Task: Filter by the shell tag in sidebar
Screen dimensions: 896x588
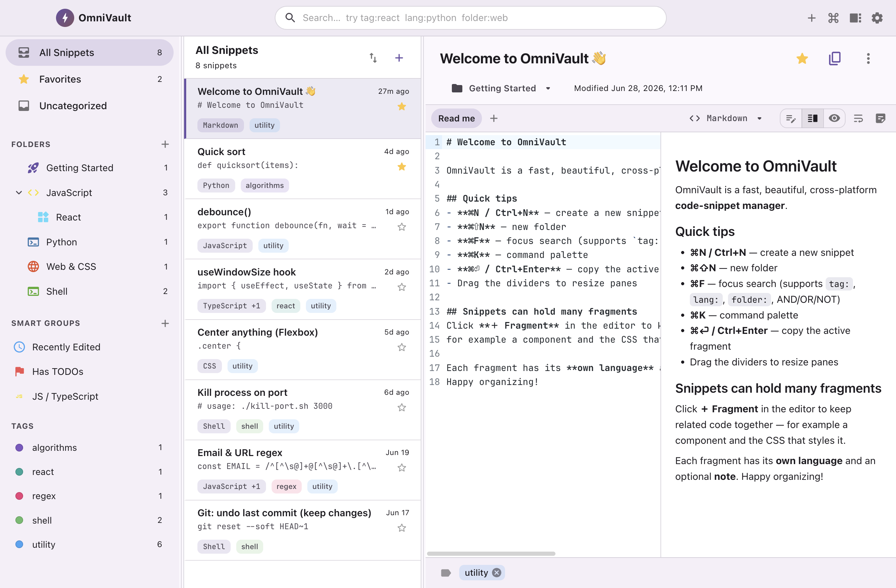Action: 90,520
